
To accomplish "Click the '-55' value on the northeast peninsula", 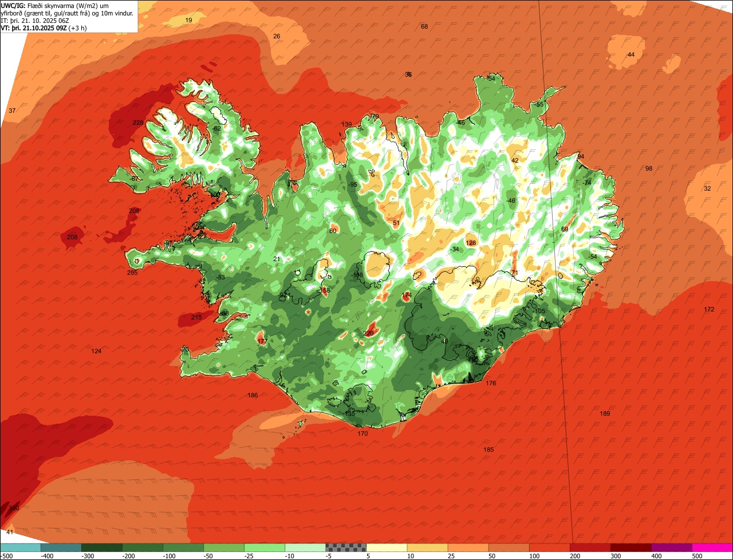I will tap(539, 105).
